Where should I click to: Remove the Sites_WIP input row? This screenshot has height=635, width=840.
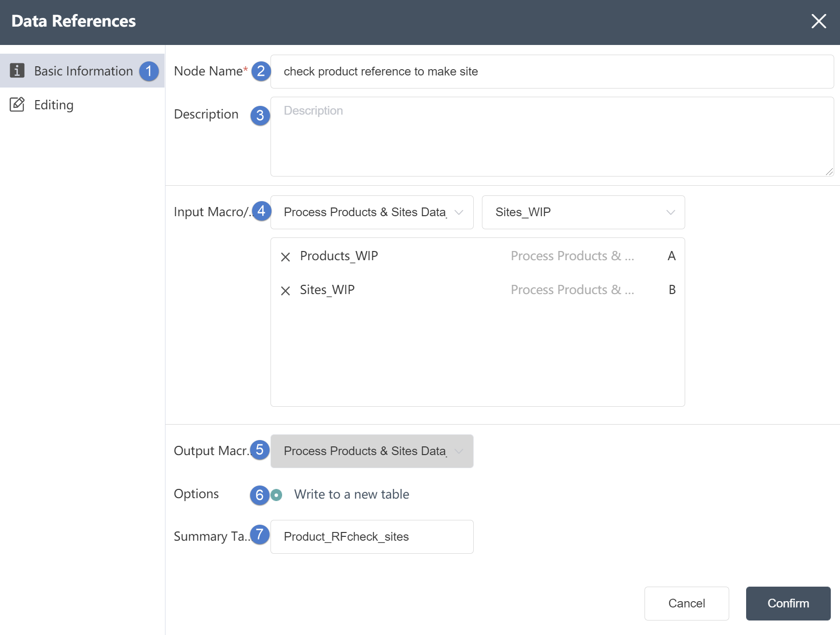(x=285, y=291)
